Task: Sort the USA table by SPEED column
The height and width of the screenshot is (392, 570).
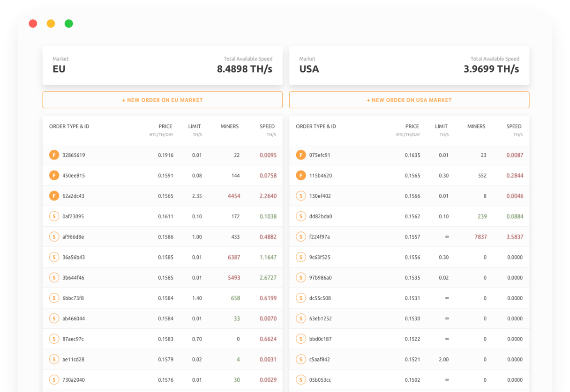Action: 514,126
